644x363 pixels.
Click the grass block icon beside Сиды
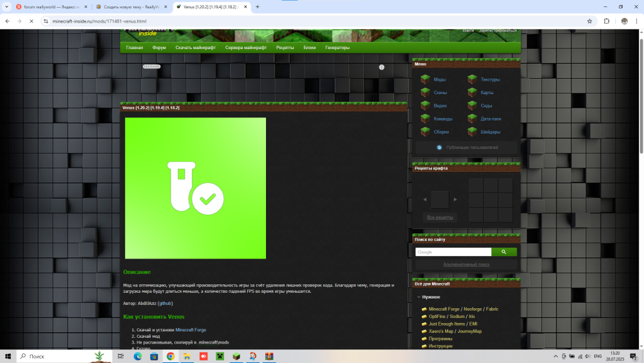pos(472,106)
